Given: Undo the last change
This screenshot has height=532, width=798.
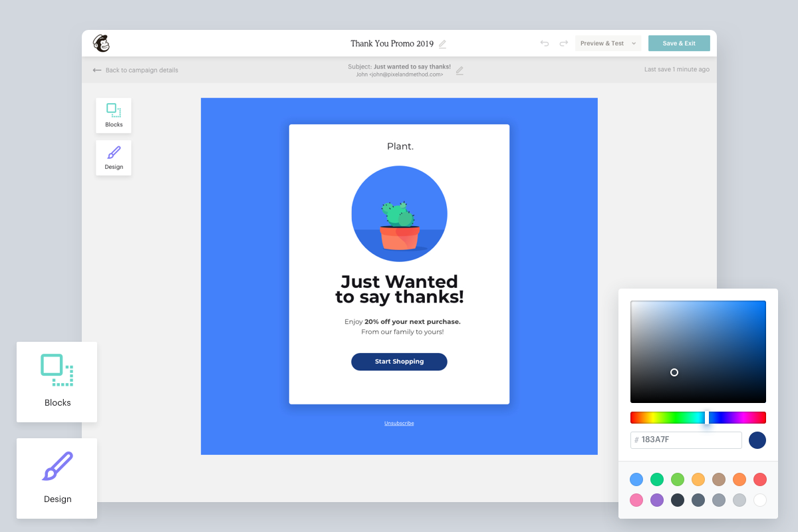Looking at the screenshot, I should pyautogui.click(x=544, y=43).
